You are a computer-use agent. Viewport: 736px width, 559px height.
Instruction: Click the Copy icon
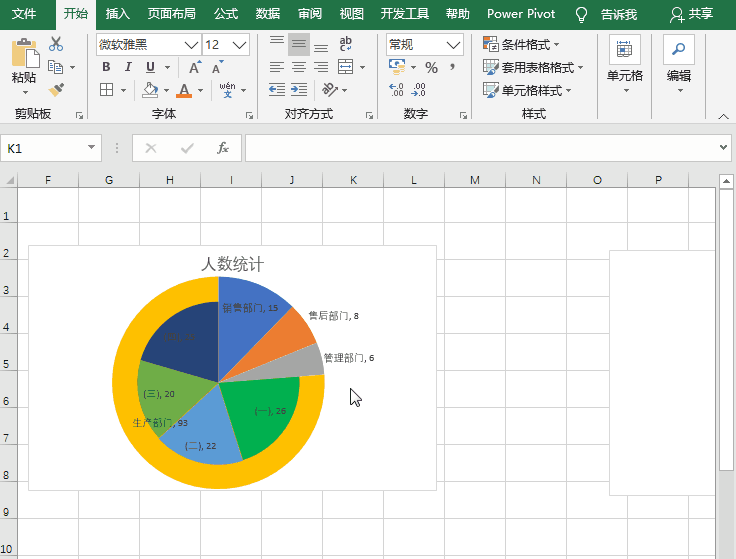(x=55, y=67)
